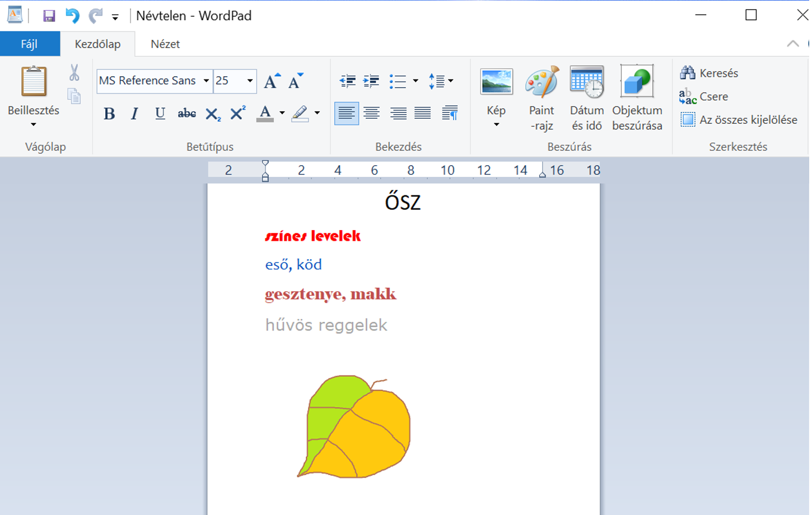Open the Fájl menu
The image size is (812, 515).
click(x=30, y=44)
